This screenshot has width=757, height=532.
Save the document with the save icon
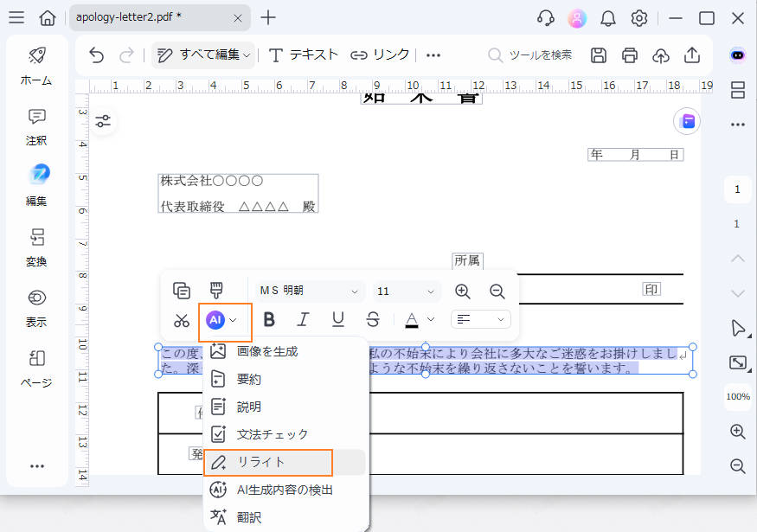pyautogui.click(x=598, y=54)
